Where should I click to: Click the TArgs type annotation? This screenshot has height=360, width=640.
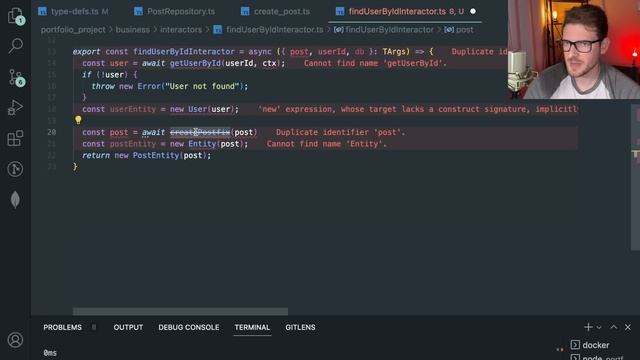[393, 52]
